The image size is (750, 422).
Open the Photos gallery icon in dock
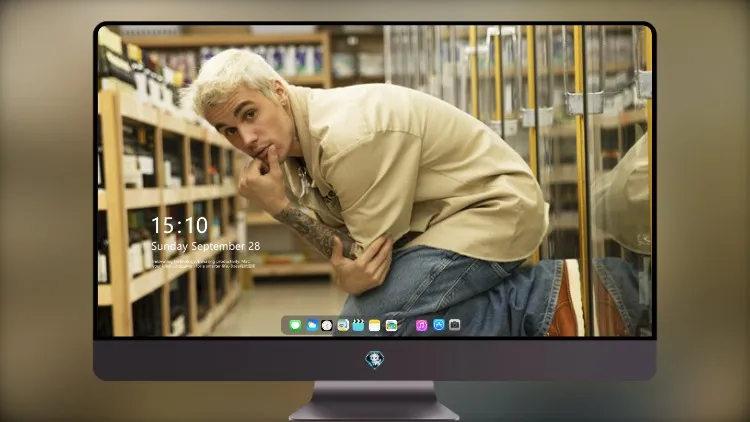click(391, 325)
